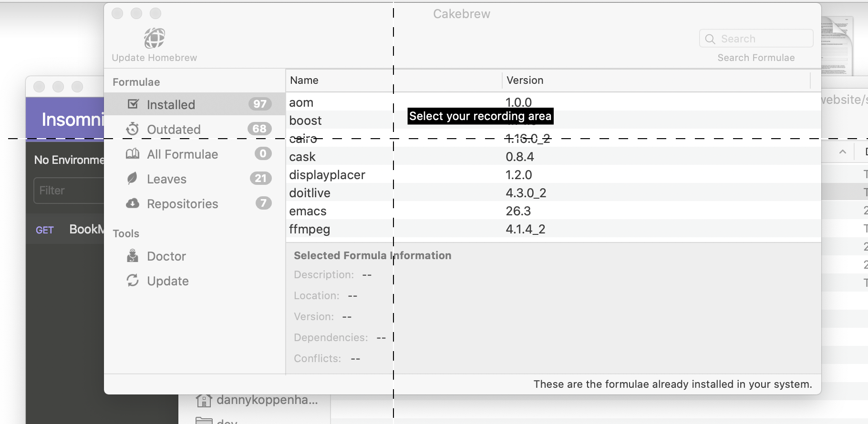Click version 1.0.0 of aom

point(518,102)
